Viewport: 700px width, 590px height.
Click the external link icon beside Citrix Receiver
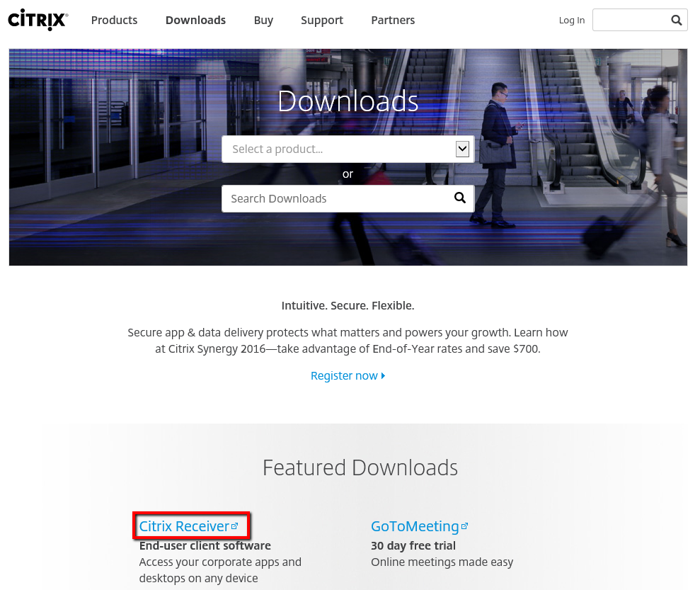click(x=235, y=526)
